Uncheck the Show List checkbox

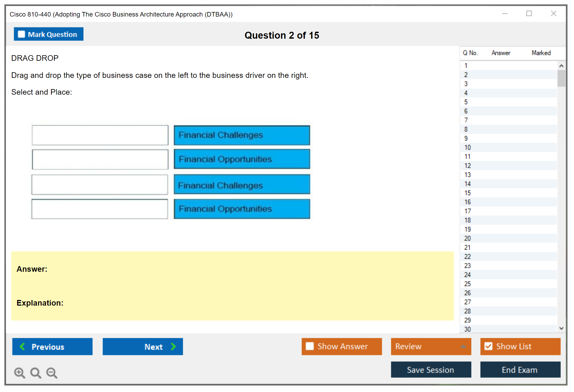click(x=488, y=346)
